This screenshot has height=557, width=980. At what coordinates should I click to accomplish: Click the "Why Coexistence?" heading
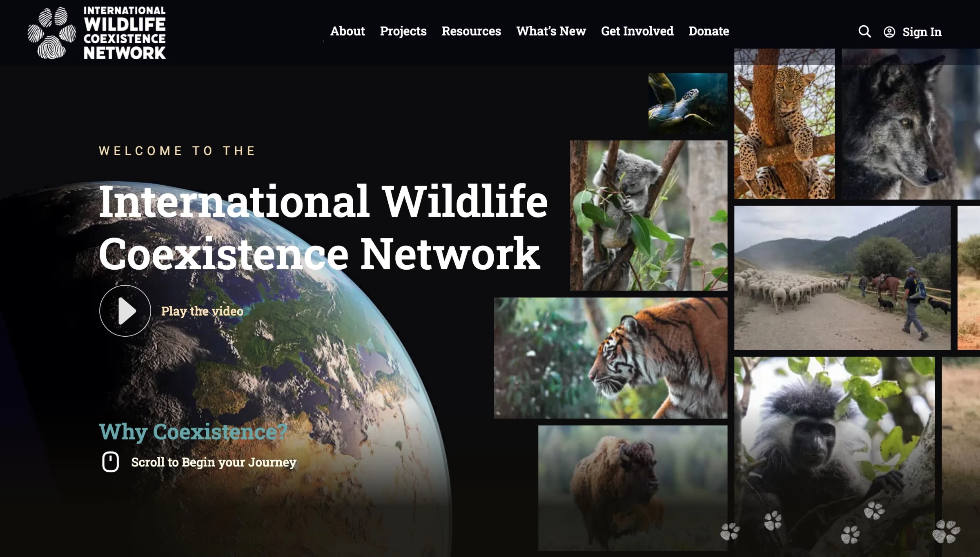tap(193, 432)
